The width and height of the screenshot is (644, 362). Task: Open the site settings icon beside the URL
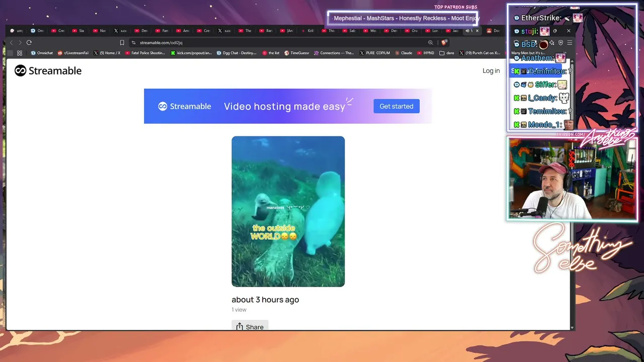[133, 43]
